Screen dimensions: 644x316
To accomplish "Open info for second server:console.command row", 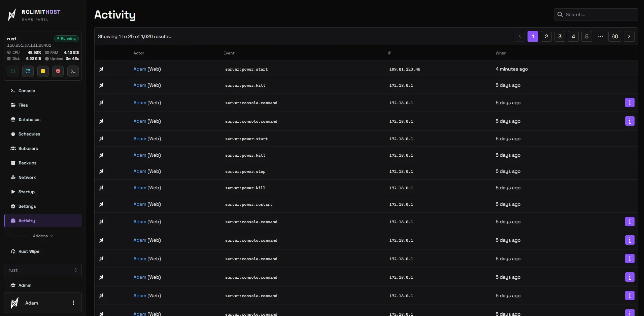I will pyautogui.click(x=630, y=121).
